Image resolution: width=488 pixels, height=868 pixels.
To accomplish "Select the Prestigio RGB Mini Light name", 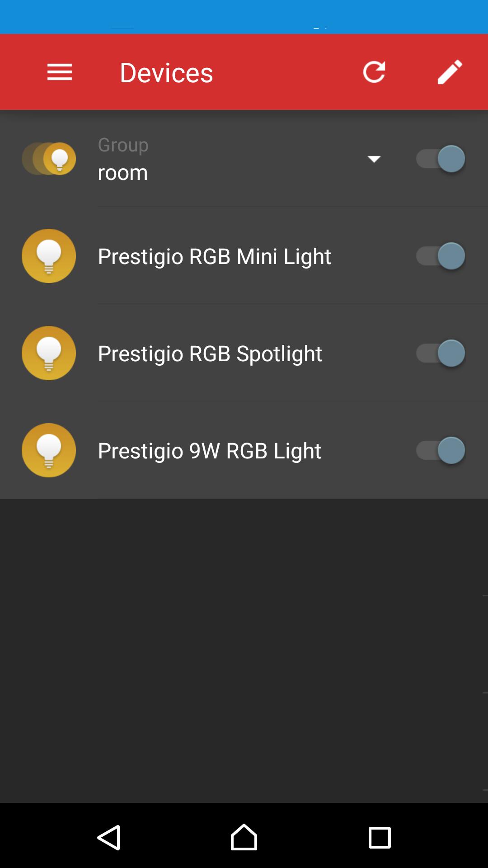I will pyautogui.click(x=214, y=256).
